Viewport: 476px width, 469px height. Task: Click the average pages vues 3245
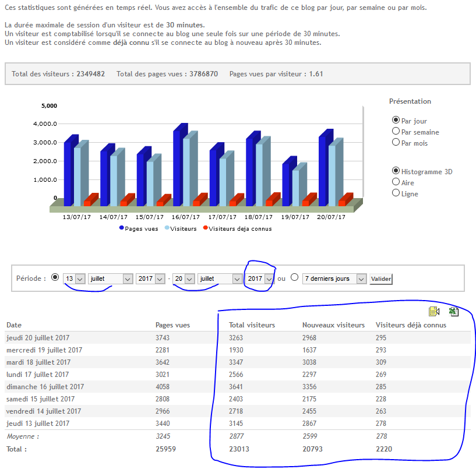pos(163,436)
